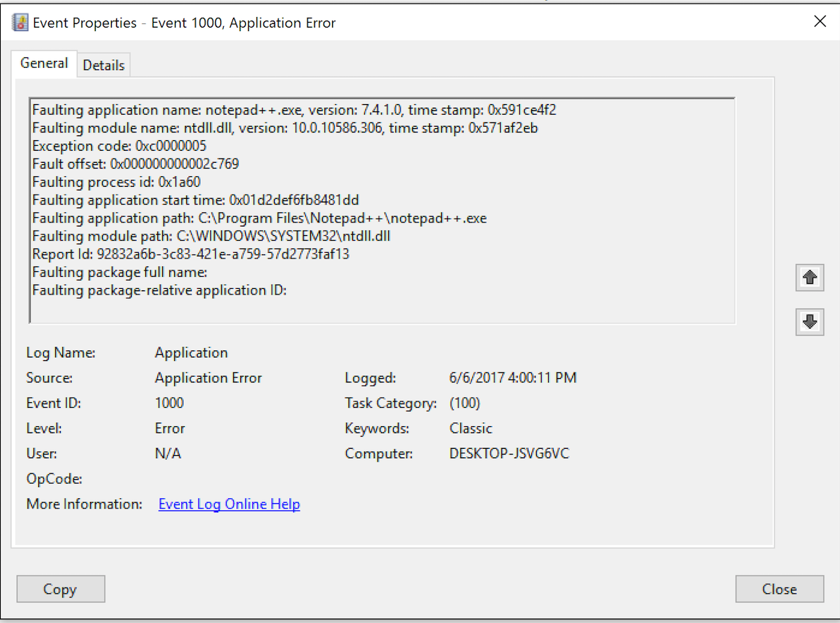Viewport: 840px width, 623px height.
Task: Click the 'Faulting package-relative application ID:' line
Action: point(159,290)
